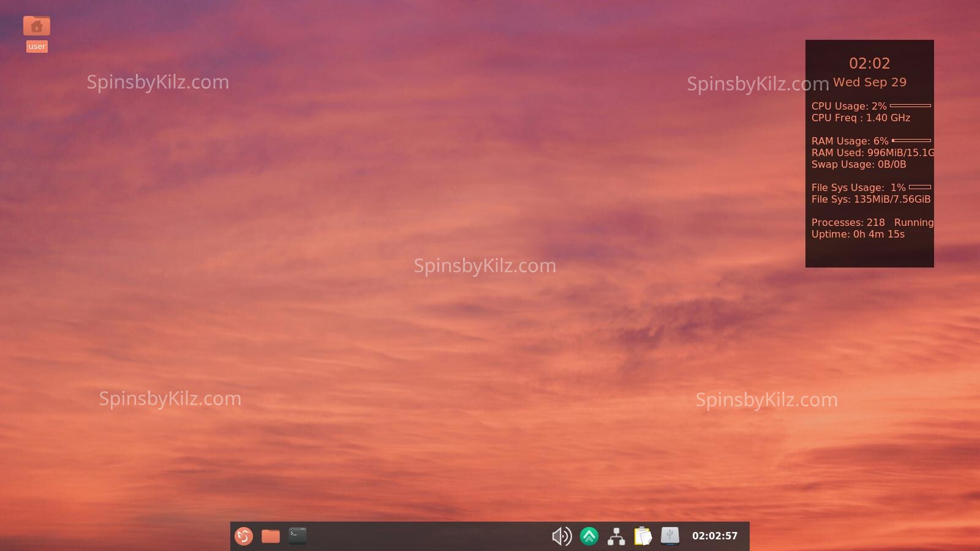
Task: Open the terminal emulator from the panel
Action: tap(298, 536)
